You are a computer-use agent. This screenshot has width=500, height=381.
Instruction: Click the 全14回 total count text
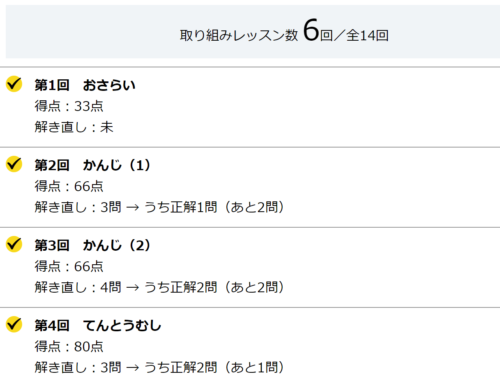tap(367, 35)
